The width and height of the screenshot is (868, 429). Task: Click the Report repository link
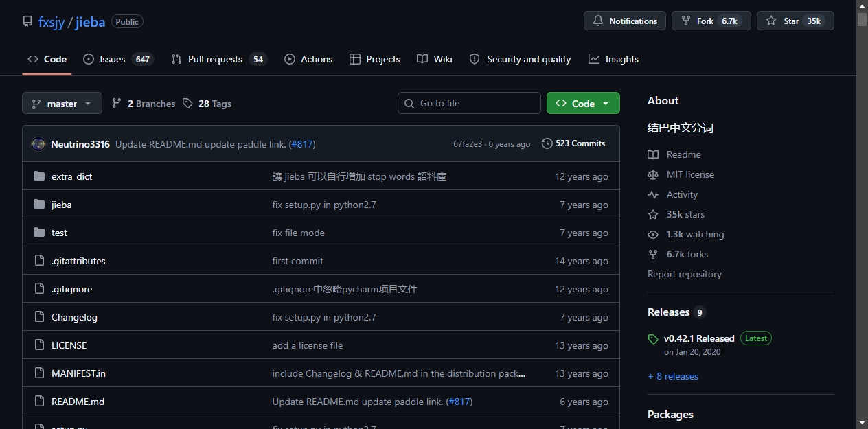point(684,274)
